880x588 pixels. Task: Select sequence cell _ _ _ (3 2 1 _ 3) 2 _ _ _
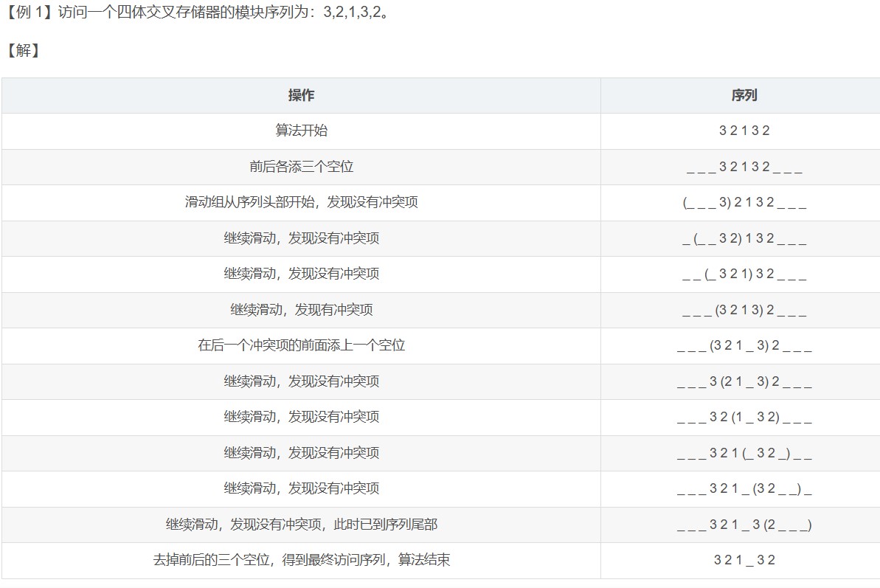[x=744, y=346]
